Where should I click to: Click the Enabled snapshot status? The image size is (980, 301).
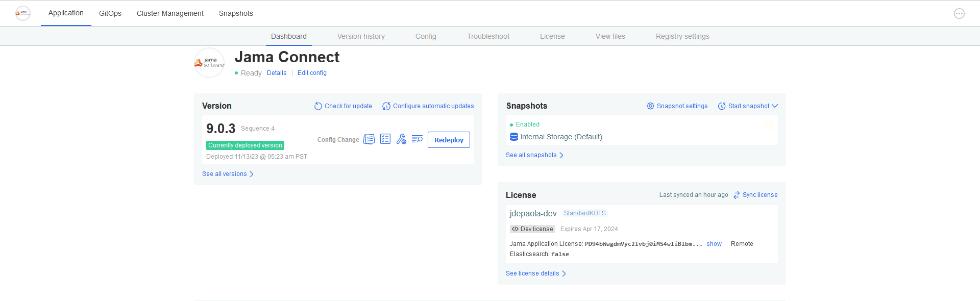525,124
